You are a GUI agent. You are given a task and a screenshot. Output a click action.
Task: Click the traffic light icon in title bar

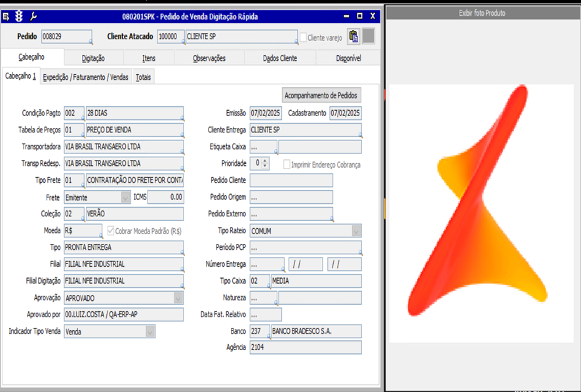(x=19, y=16)
